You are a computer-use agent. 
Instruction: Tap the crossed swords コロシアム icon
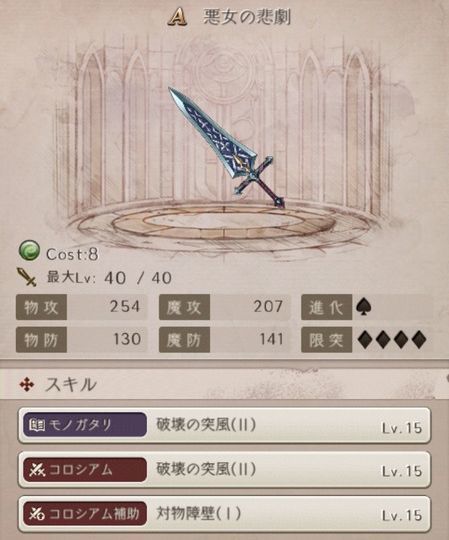tap(37, 469)
